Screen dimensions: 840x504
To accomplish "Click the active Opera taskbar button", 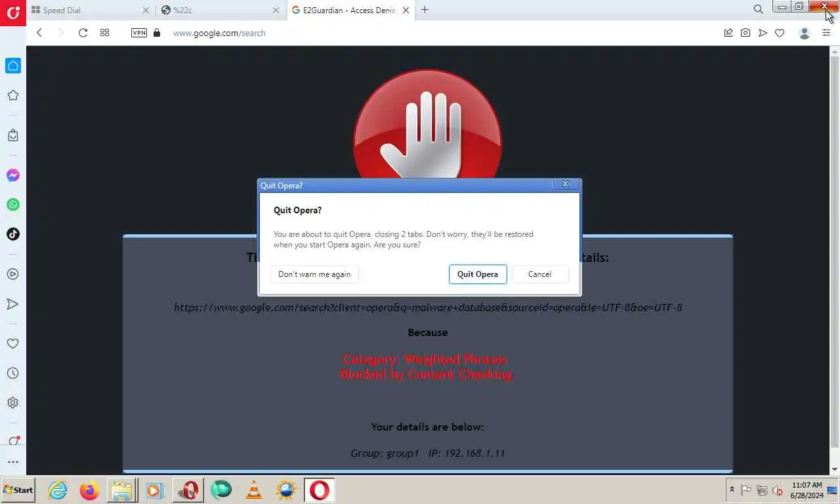I will [320, 490].
